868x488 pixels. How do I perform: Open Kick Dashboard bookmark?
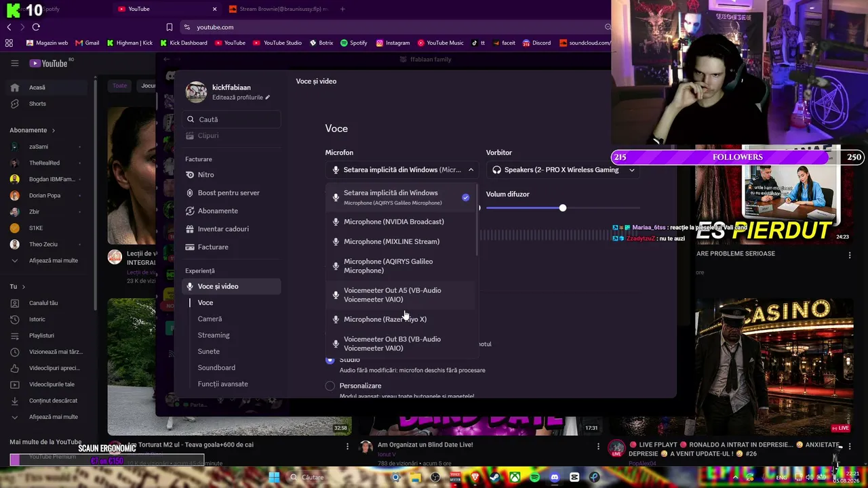click(x=184, y=43)
